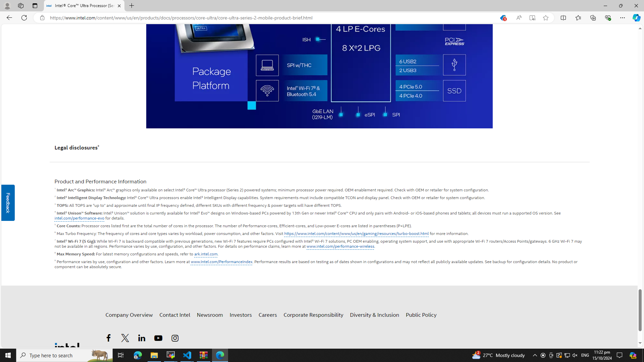Open Intel's X (Twitter) icon

pyautogui.click(x=125, y=338)
